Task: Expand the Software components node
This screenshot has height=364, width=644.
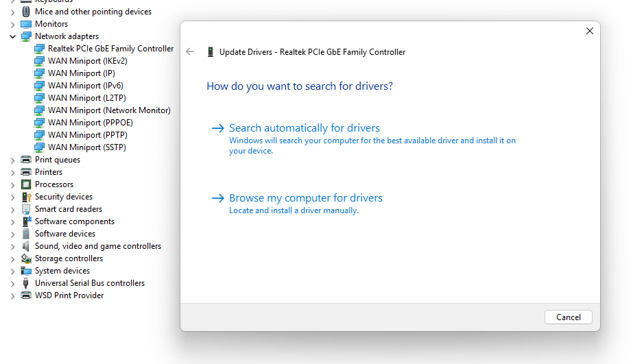Action: (12, 221)
